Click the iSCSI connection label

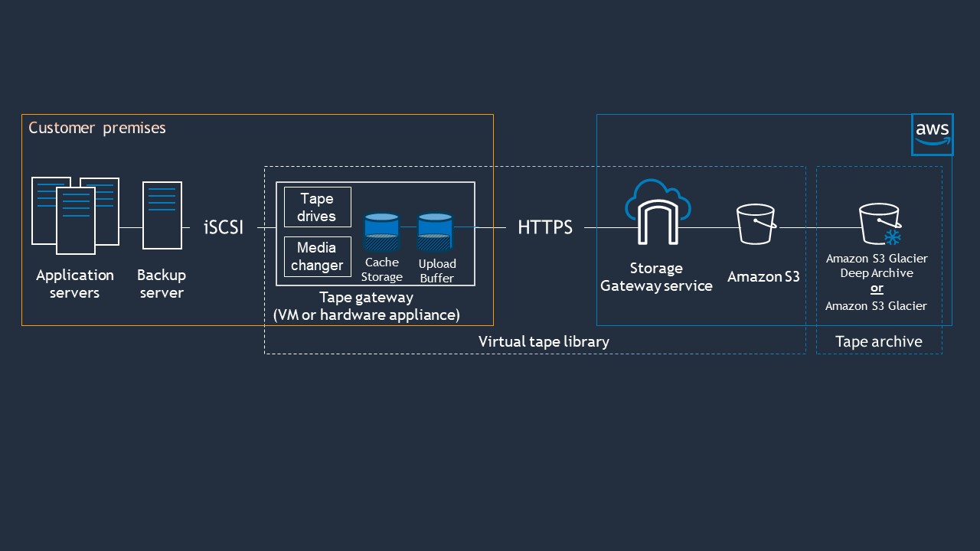click(223, 227)
